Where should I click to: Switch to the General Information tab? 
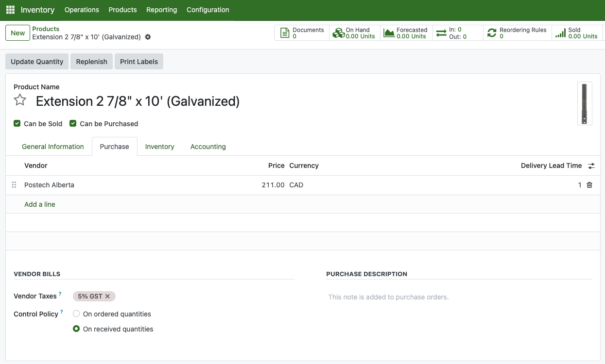(53, 147)
